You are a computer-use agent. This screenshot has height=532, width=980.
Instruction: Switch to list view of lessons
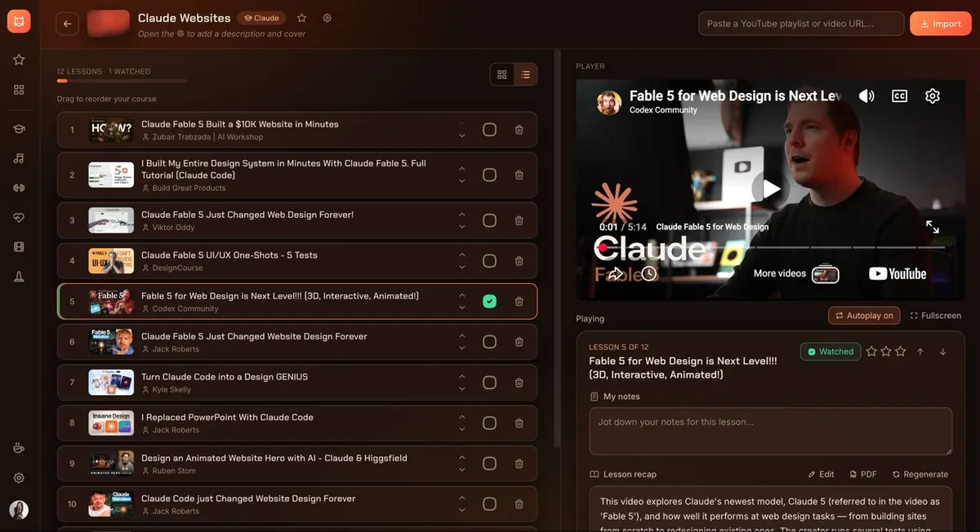click(x=525, y=74)
